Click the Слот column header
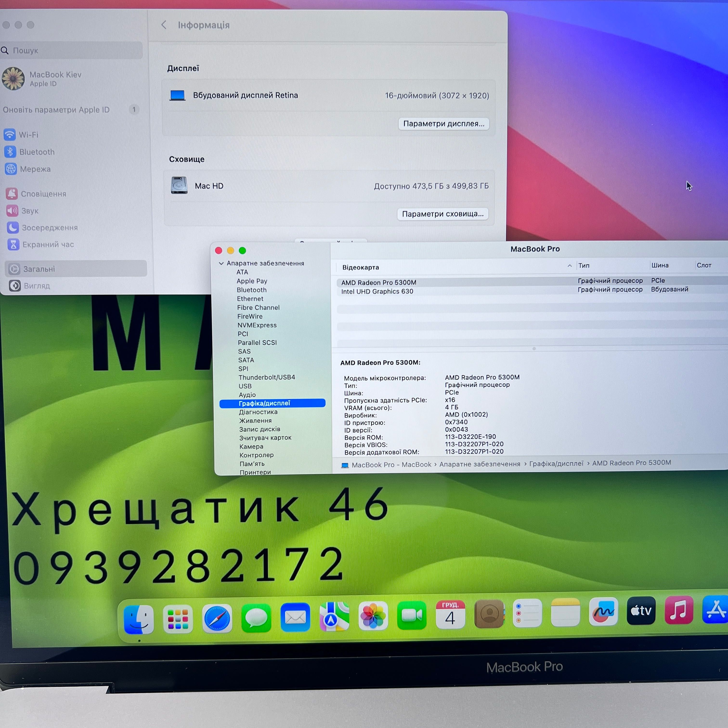This screenshot has width=728, height=728. (704, 265)
